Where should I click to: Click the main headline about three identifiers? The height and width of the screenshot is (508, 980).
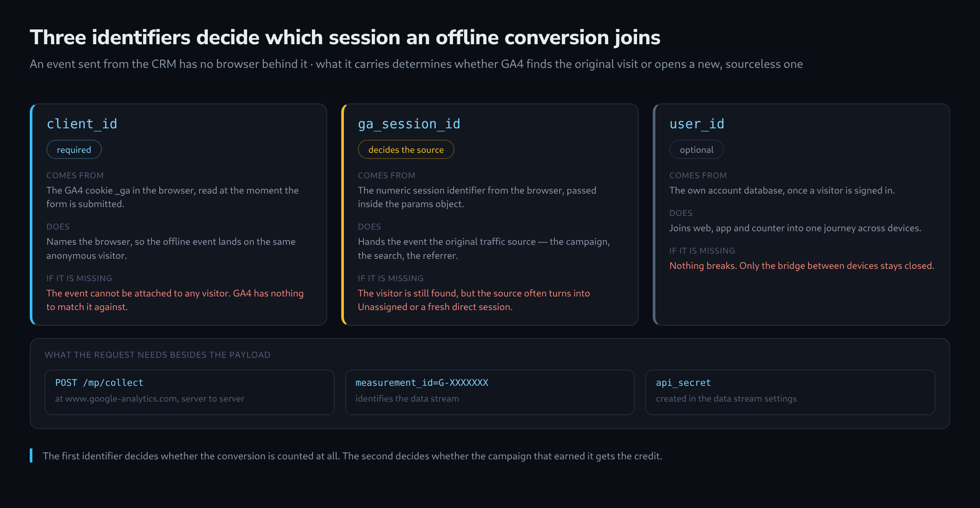click(x=345, y=38)
